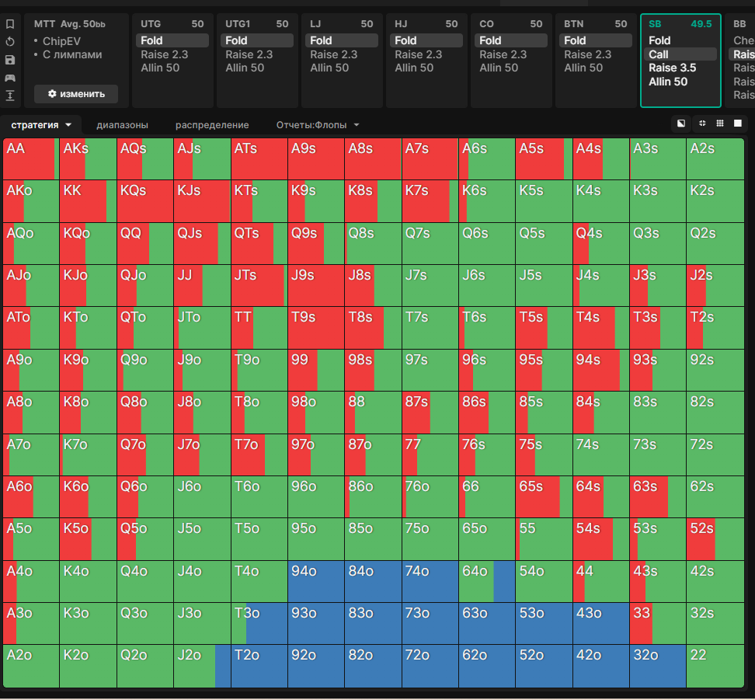Click the 77 hand cell
Screen dimensions: 755x700
click(x=430, y=454)
